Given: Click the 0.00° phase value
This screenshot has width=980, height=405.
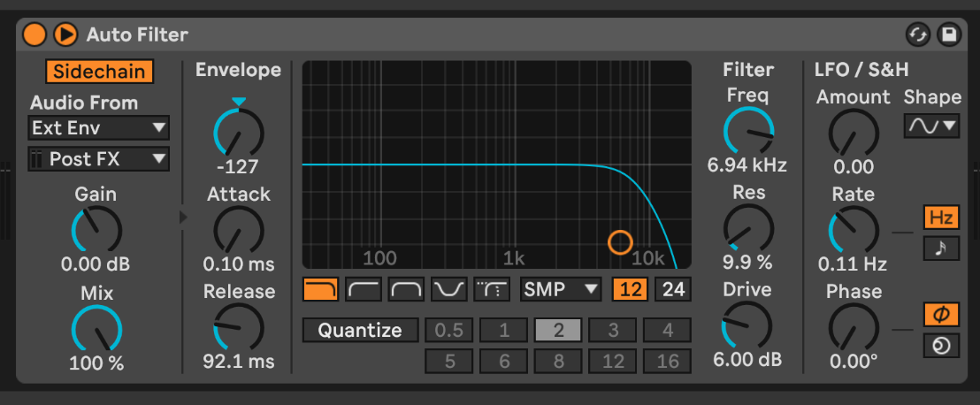Looking at the screenshot, I should 854,362.
